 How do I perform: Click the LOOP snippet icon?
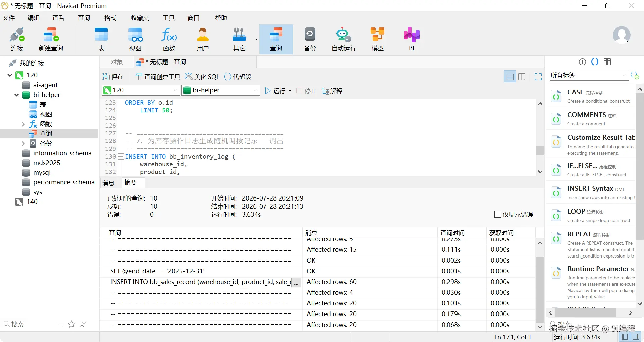tap(556, 216)
